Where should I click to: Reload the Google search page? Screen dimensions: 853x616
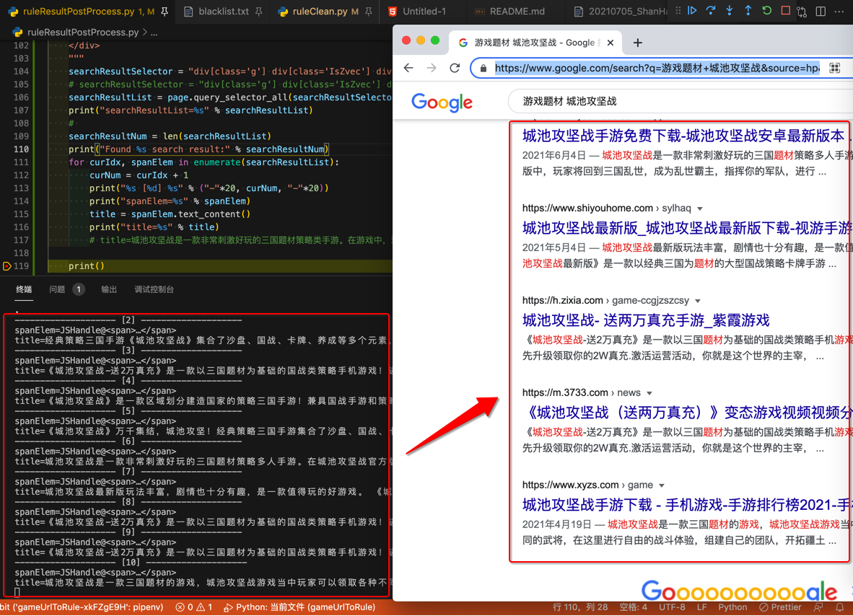pyautogui.click(x=455, y=68)
